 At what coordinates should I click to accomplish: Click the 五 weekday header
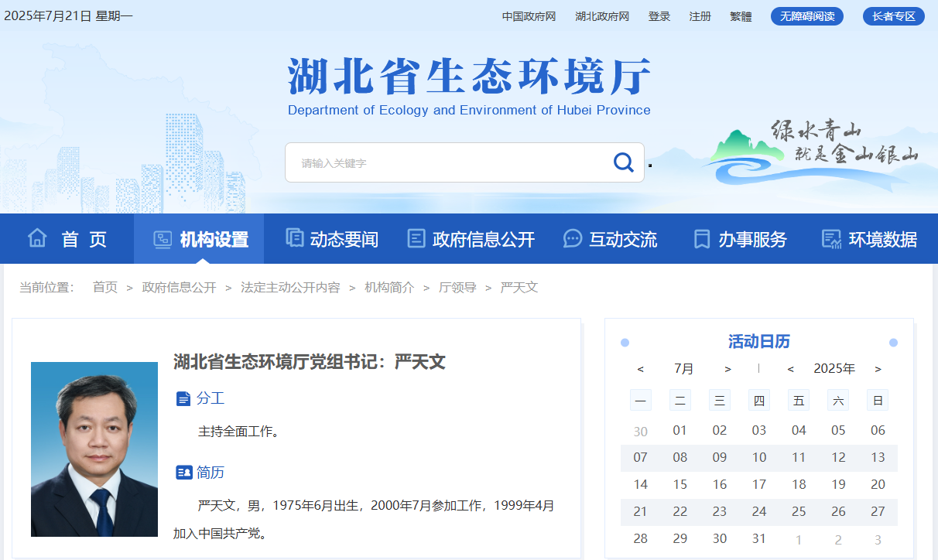pyautogui.click(x=799, y=400)
